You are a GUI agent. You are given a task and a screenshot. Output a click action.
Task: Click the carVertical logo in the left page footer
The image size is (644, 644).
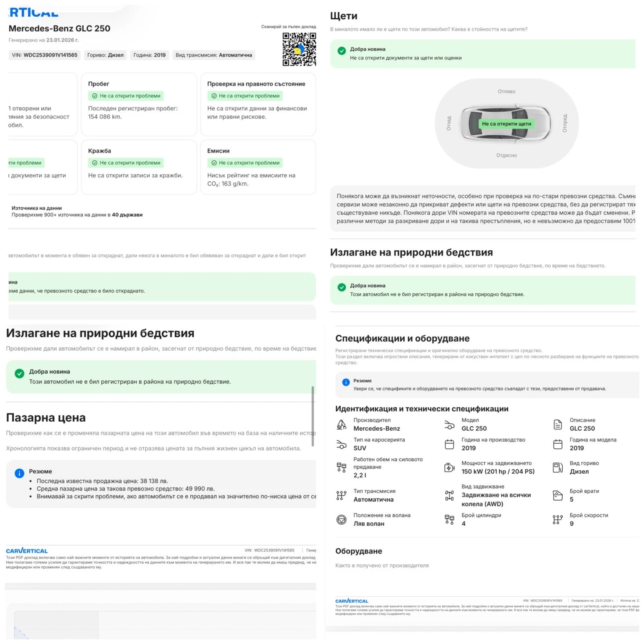coord(27,551)
